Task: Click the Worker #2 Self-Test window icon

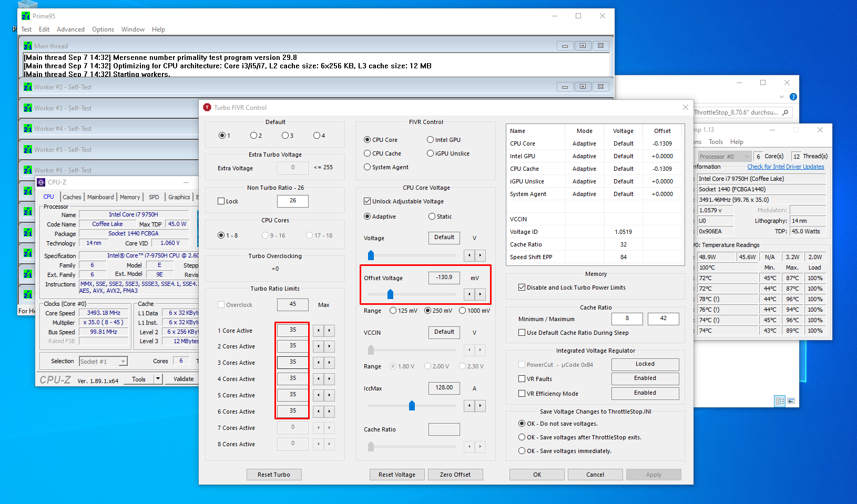Action: tap(28, 87)
